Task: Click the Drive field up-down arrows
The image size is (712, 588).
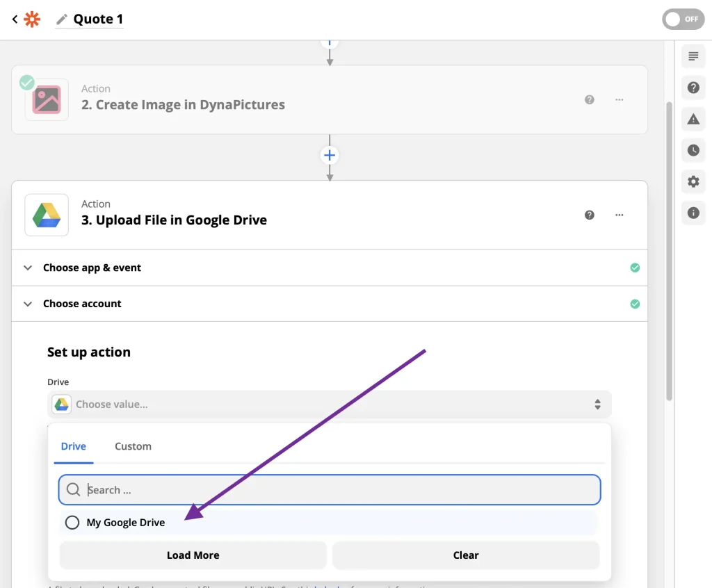Action: pyautogui.click(x=597, y=404)
